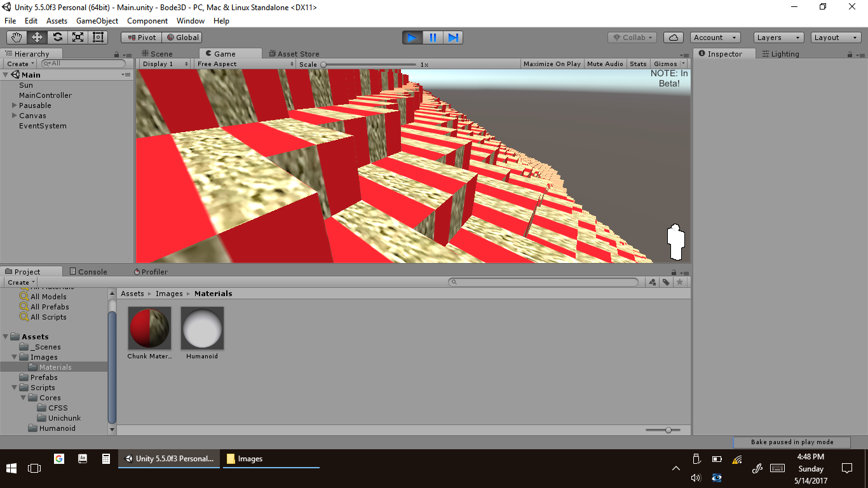Viewport: 868px width, 488px height.
Task: Expand the Pausable object in Hierarchy
Action: 15,105
